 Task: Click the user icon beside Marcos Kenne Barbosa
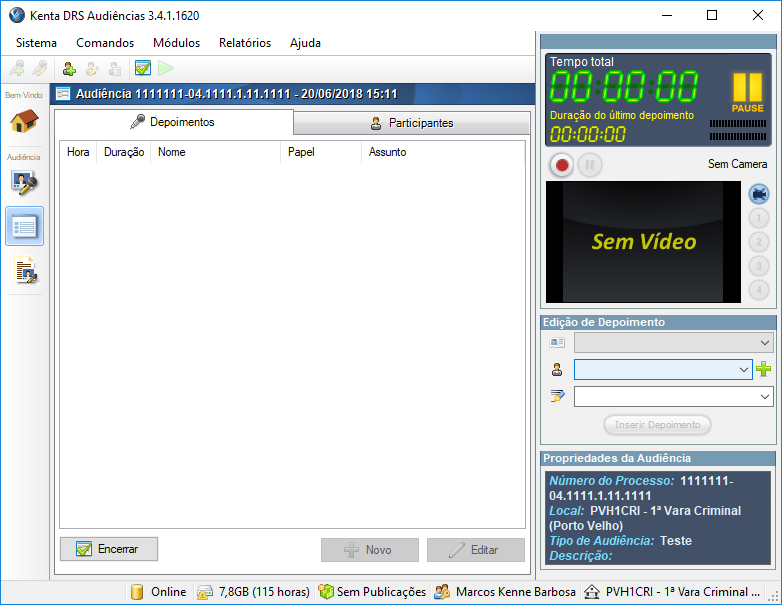(x=442, y=592)
